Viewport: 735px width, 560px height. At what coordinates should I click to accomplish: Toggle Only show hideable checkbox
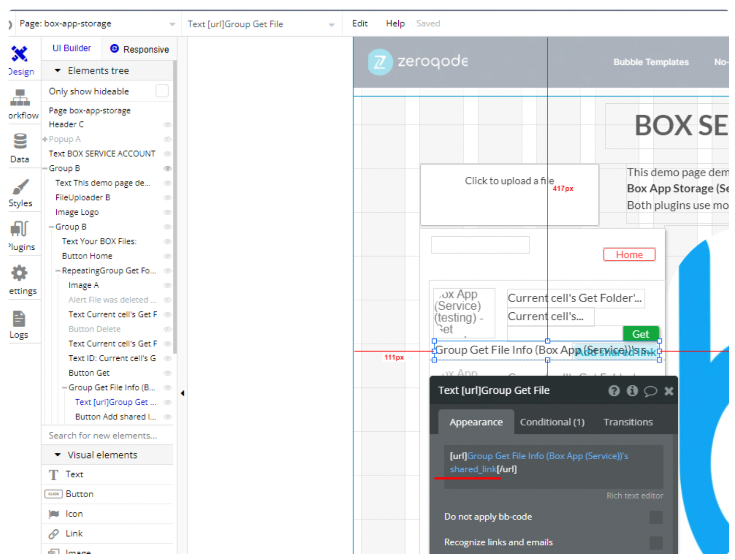[x=162, y=91]
